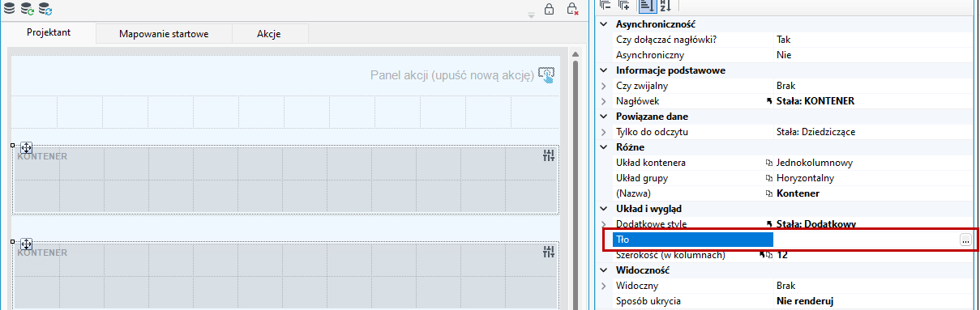The image size is (980, 310).
Task: Click the Tło value input field
Action: tap(866, 240)
